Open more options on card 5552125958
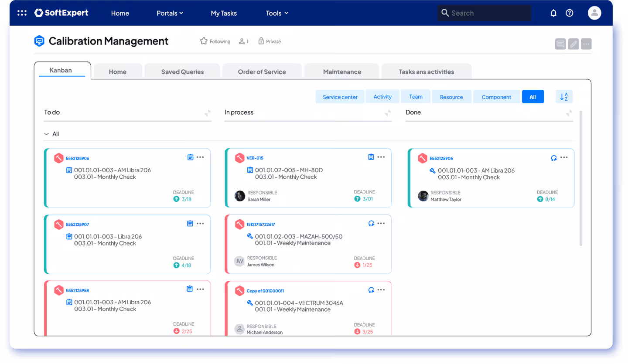 click(x=200, y=289)
